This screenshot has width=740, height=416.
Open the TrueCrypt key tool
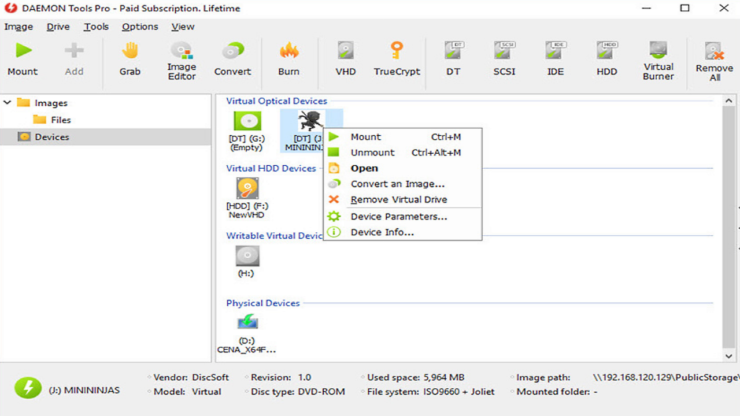point(396,59)
